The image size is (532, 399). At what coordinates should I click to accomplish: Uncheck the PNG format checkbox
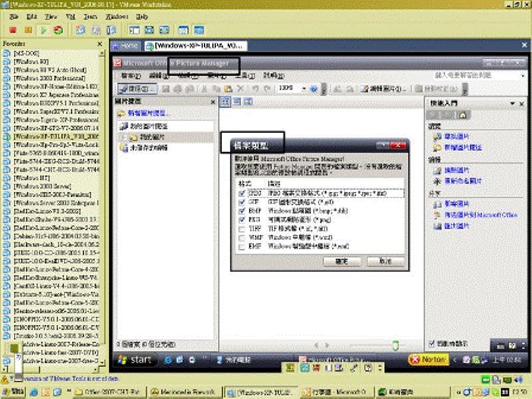[241, 220]
